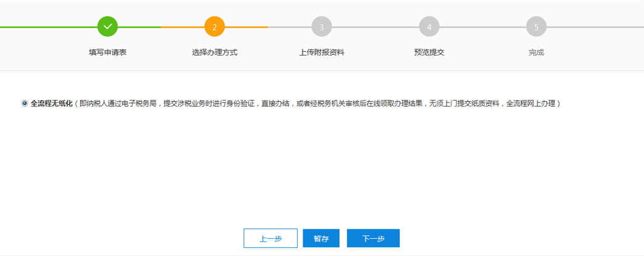The width and height of the screenshot is (644, 256).
Task: Proceed with the 下一步 button
Action: click(373, 238)
